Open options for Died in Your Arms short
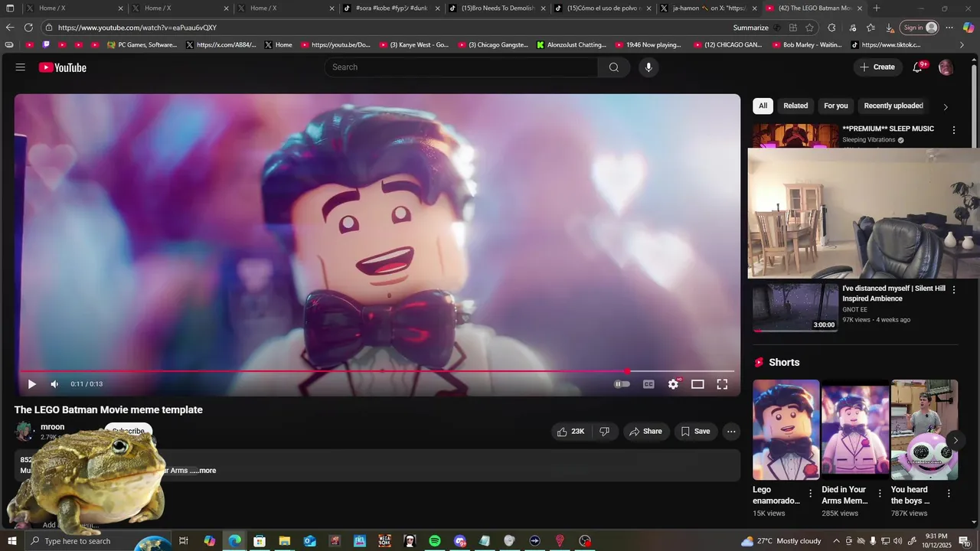Viewport: 980px width, 551px height. 880,493
